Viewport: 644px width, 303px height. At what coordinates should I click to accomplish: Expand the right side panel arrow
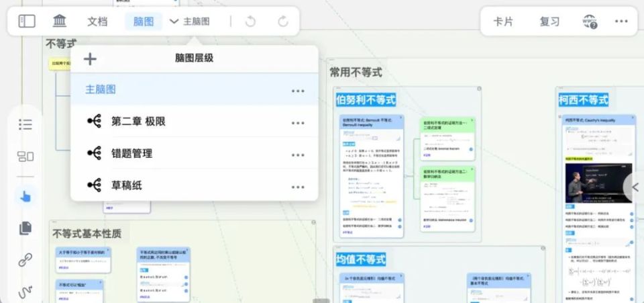click(635, 188)
